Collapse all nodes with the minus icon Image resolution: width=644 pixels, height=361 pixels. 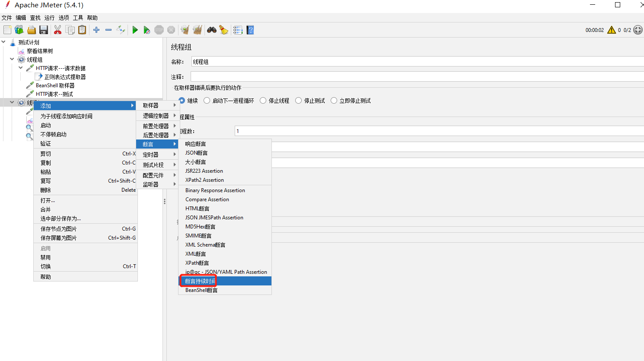tap(108, 30)
